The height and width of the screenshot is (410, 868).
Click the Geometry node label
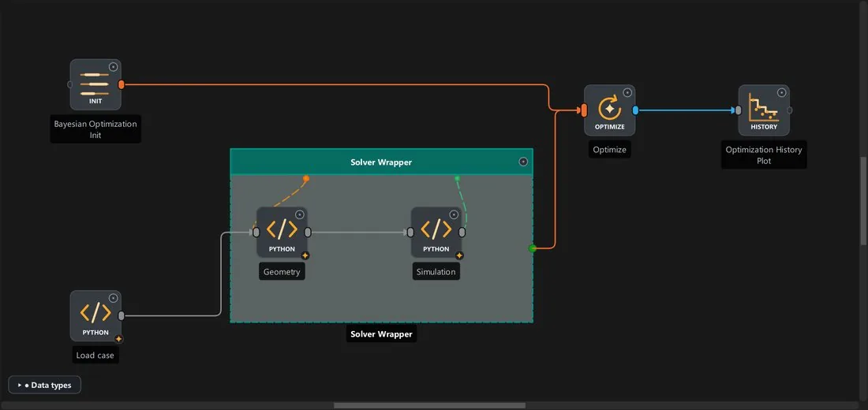pos(282,272)
